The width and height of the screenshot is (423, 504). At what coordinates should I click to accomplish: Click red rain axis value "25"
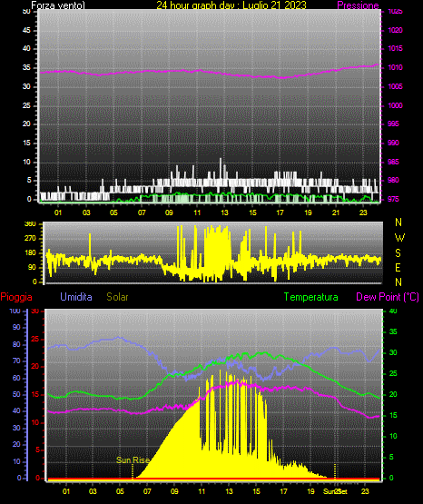click(35, 339)
